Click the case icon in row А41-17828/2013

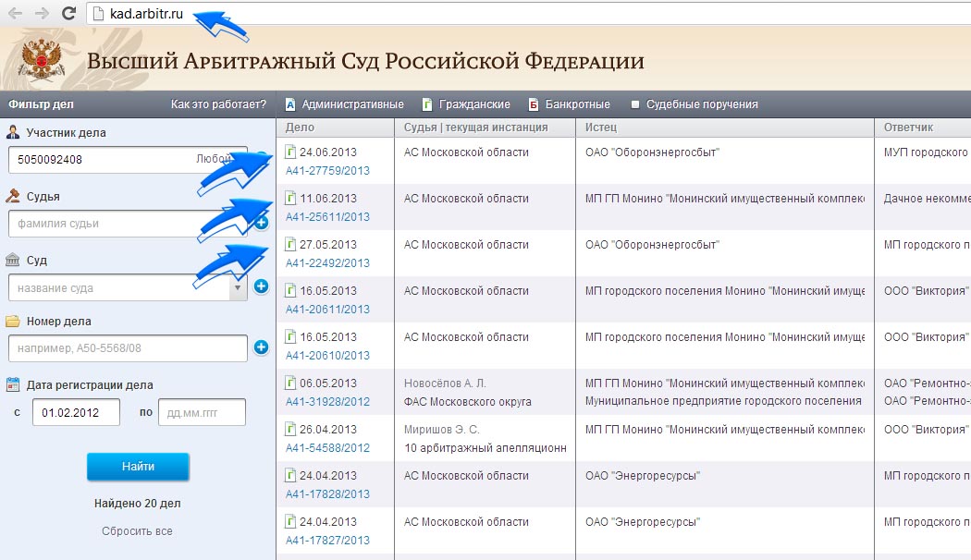pyautogui.click(x=290, y=475)
